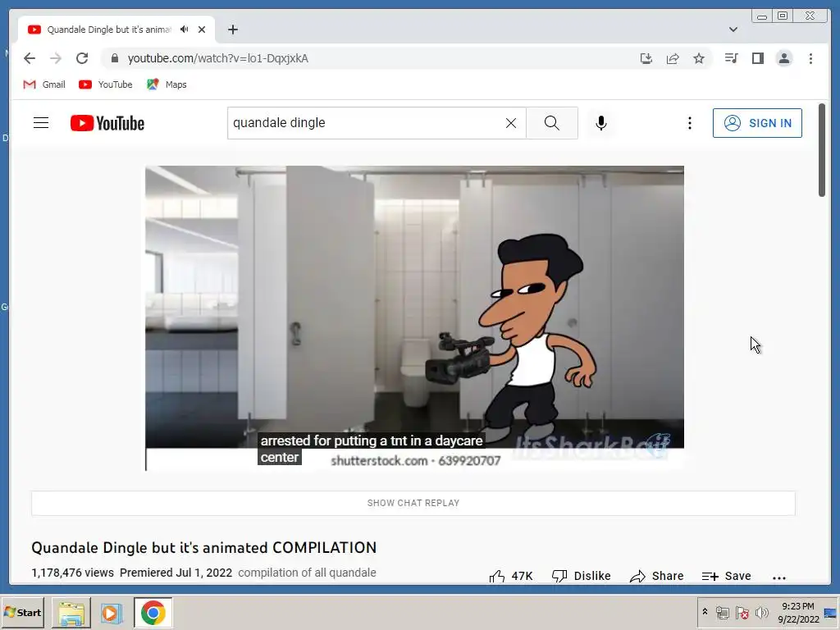840x630 pixels.
Task: Share this page from address bar
Action: [x=673, y=58]
